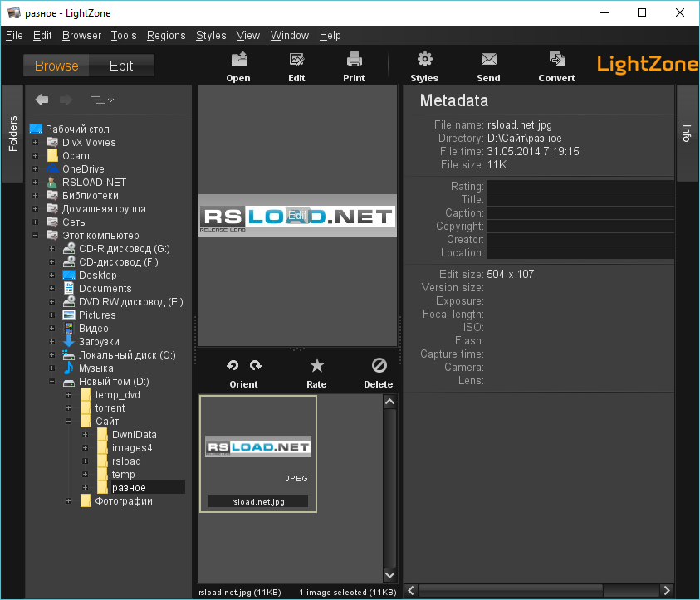The height and width of the screenshot is (600, 700).
Task: Click the Title metadata field
Action: [x=580, y=199]
